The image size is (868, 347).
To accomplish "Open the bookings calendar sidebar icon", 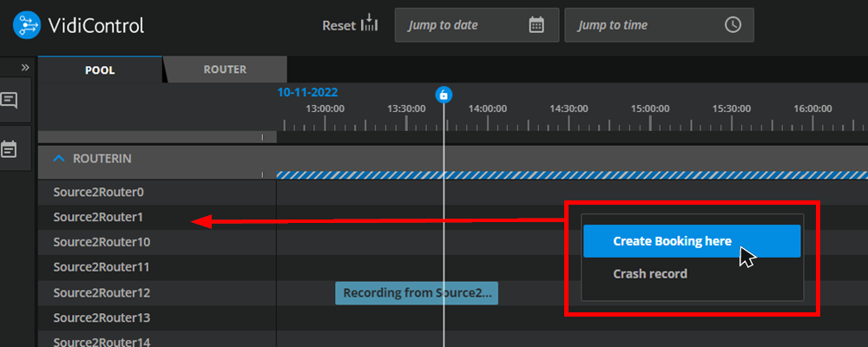I will pyautogui.click(x=10, y=149).
